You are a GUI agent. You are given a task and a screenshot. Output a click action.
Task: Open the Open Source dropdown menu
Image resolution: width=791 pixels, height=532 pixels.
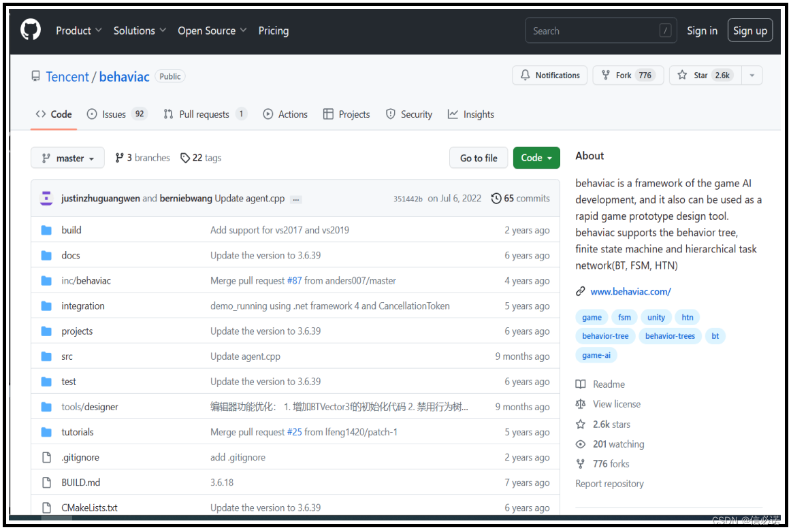(x=212, y=31)
